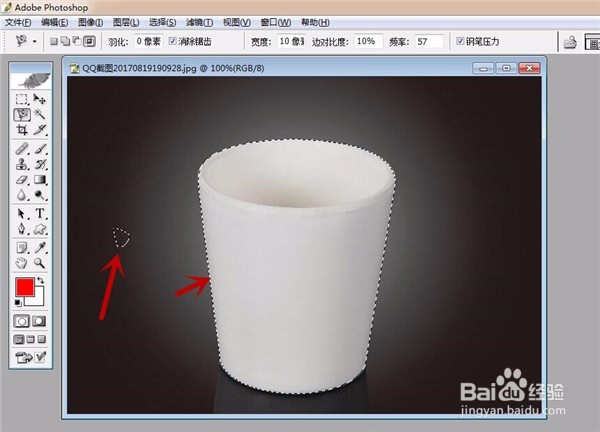This screenshot has width=600, height=432.
Task: Select the Slice tool
Action: (x=39, y=130)
